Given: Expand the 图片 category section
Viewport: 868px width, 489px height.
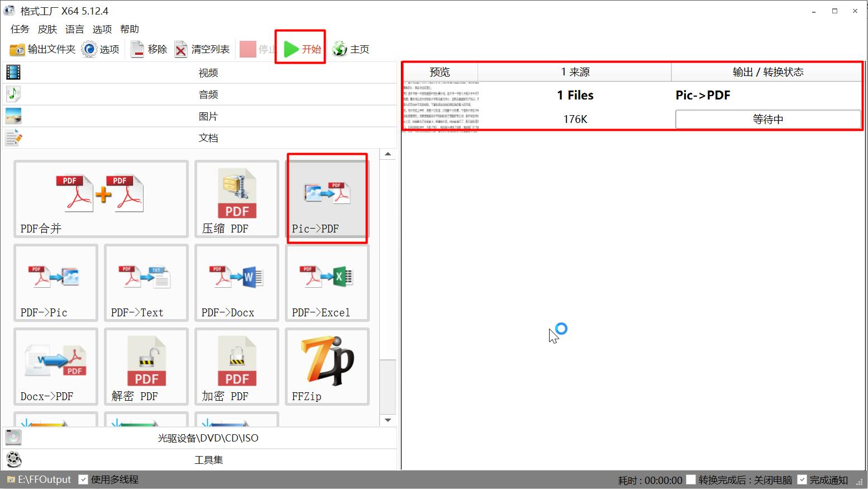Looking at the screenshot, I should click(x=208, y=116).
